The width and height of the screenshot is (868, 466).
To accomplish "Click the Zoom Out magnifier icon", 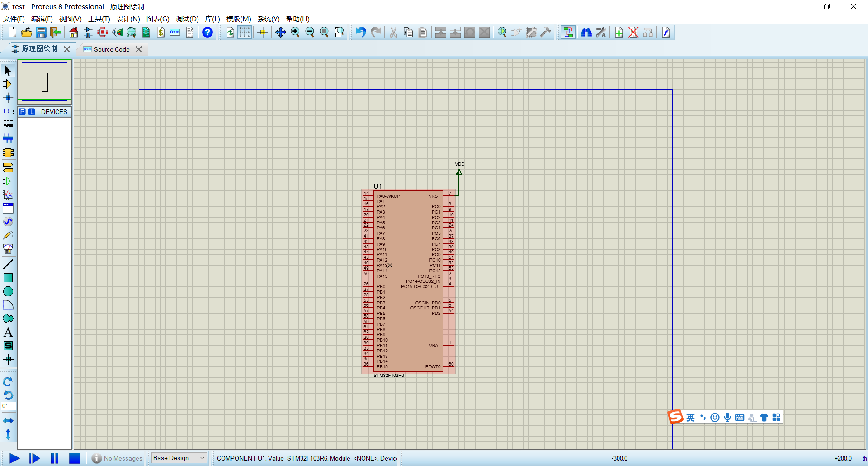I will [x=310, y=32].
